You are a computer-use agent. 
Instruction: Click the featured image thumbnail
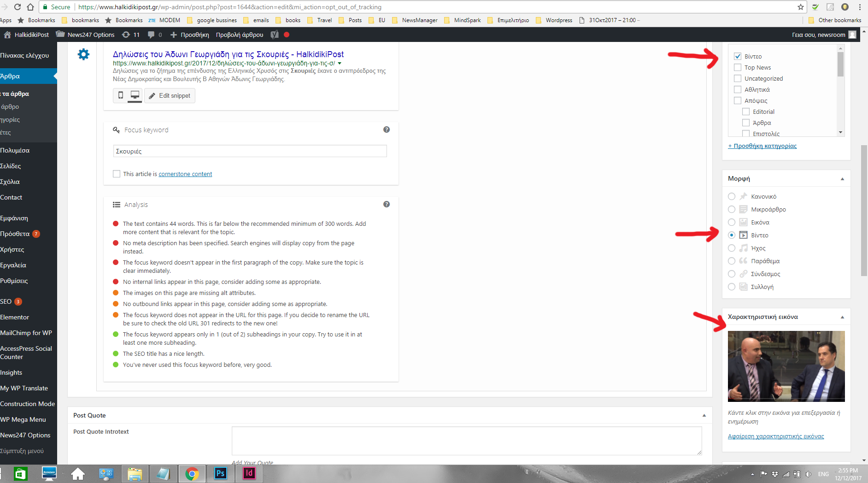tap(786, 366)
